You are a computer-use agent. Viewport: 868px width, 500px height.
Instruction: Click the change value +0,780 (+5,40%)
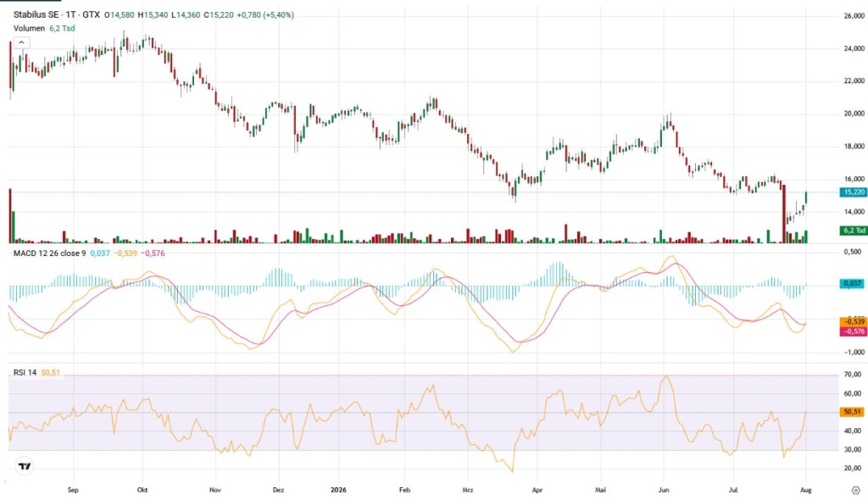(x=265, y=15)
